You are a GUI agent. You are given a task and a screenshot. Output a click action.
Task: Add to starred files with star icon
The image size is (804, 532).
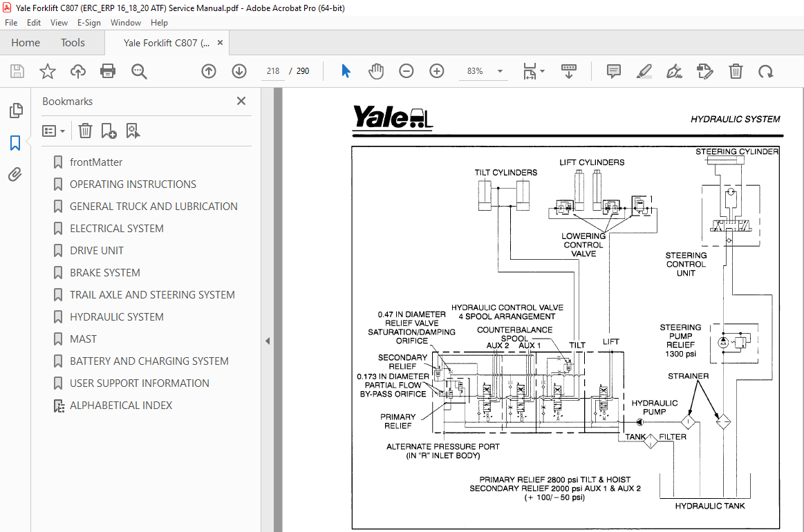pyautogui.click(x=48, y=71)
